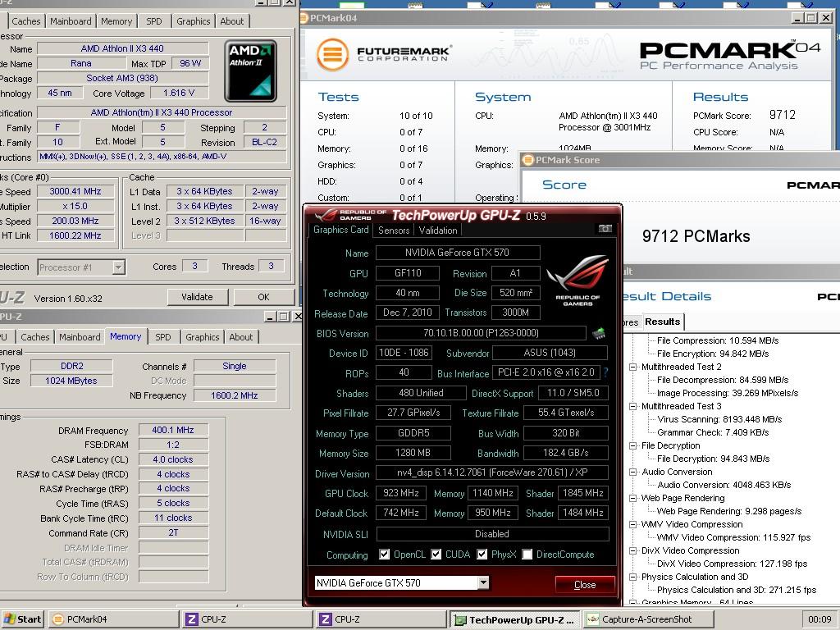The height and width of the screenshot is (630, 840).
Task: Toggle the PhysX checkbox
Action: (x=482, y=554)
